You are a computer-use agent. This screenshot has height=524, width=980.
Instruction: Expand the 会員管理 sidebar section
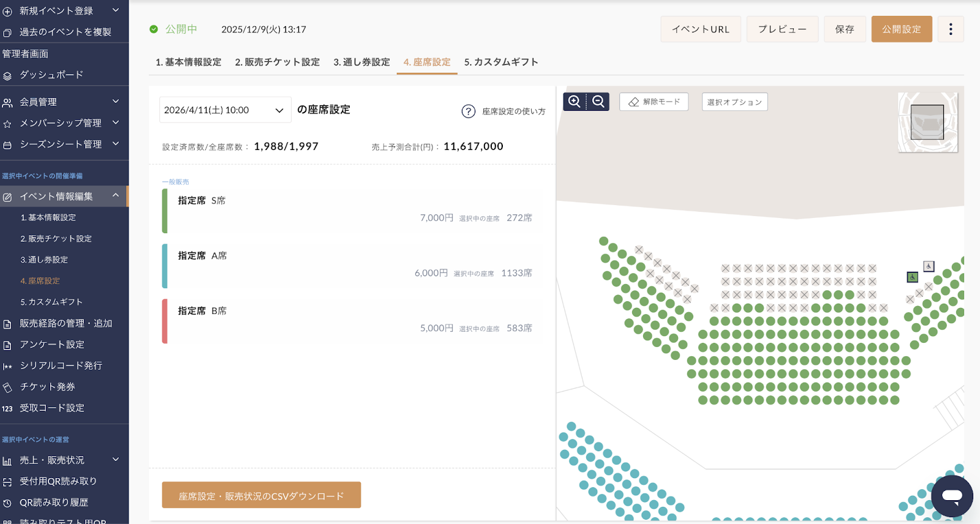click(x=115, y=102)
